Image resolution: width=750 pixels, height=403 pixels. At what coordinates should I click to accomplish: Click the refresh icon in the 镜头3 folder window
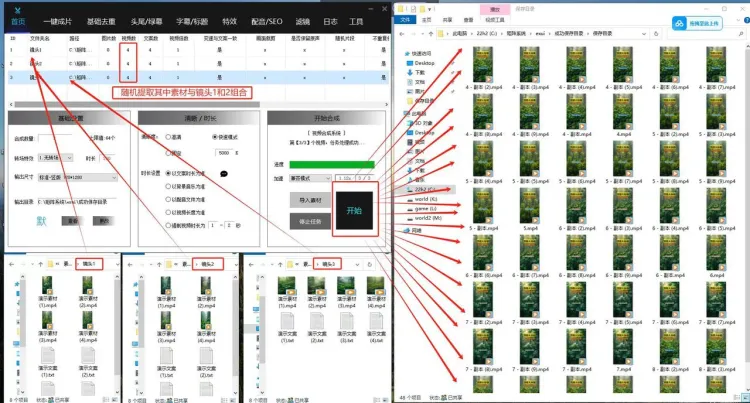point(369,264)
